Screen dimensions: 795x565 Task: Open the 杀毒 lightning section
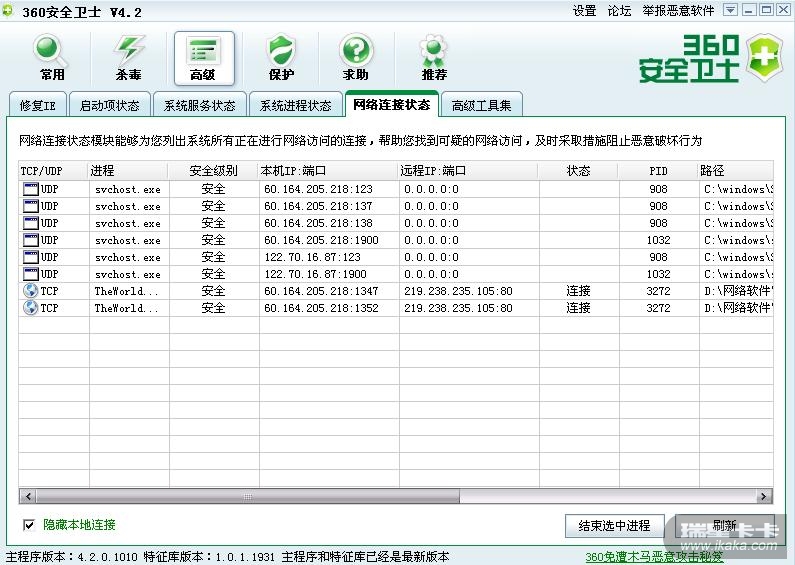[x=128, y=58]
